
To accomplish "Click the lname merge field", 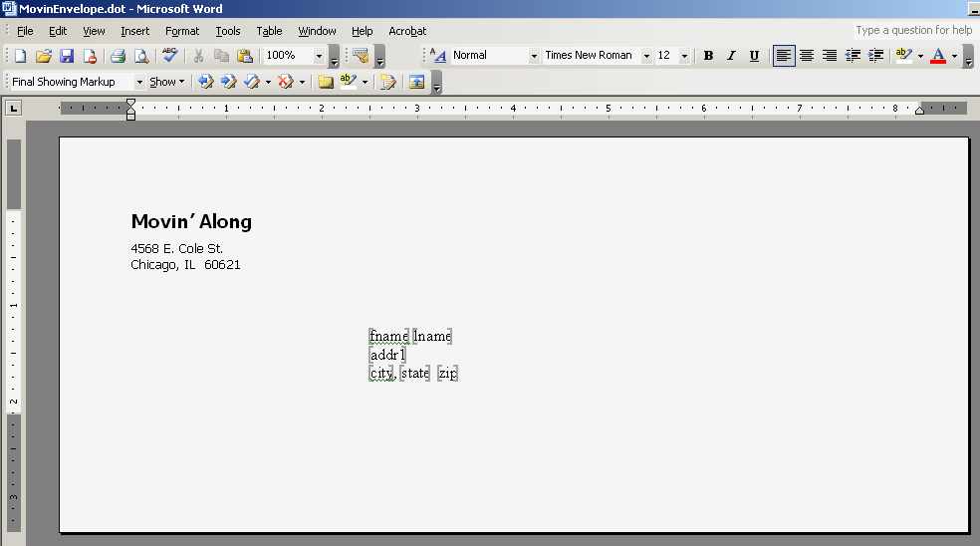I will click(432, 337).
